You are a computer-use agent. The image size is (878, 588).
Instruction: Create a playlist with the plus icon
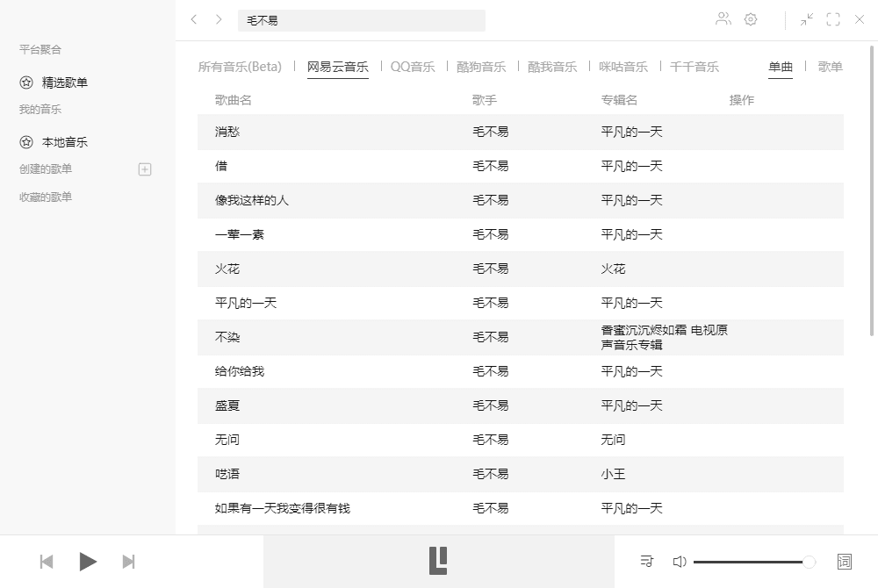click(144, 169)
